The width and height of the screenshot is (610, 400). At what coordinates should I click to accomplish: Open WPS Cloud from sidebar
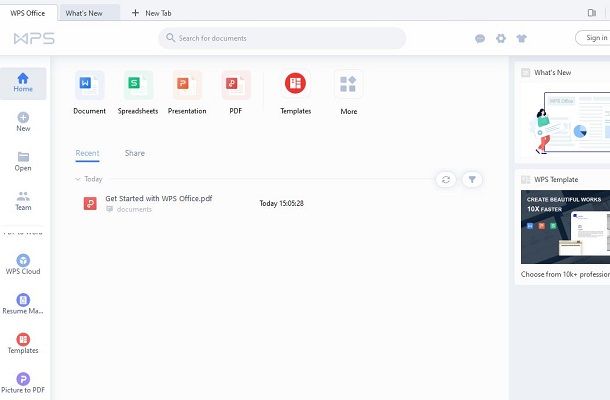[23, 265]
